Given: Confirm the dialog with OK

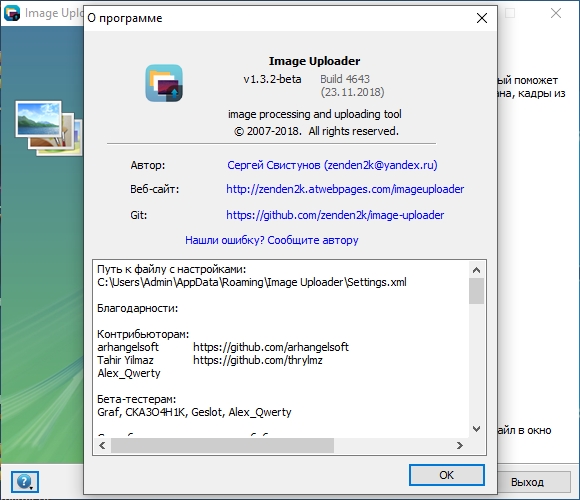Looking at the screenshot, I should click(446, 475).
